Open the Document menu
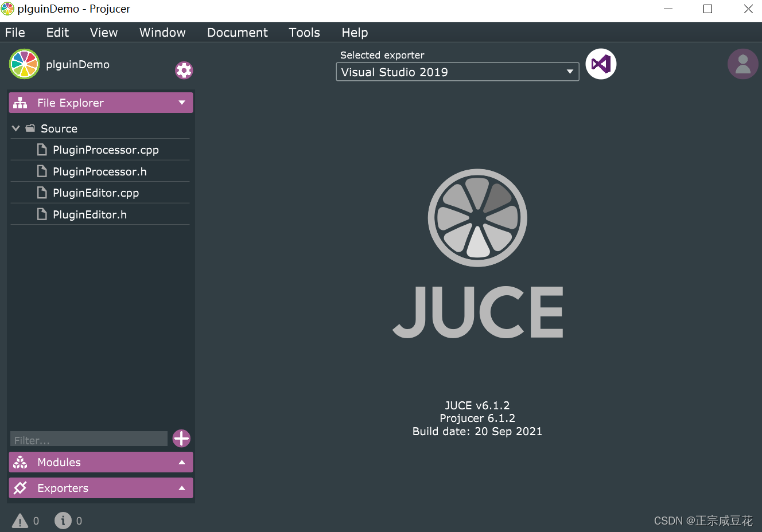The width and height of the screenshot is (762, 532). coord(237,33)
